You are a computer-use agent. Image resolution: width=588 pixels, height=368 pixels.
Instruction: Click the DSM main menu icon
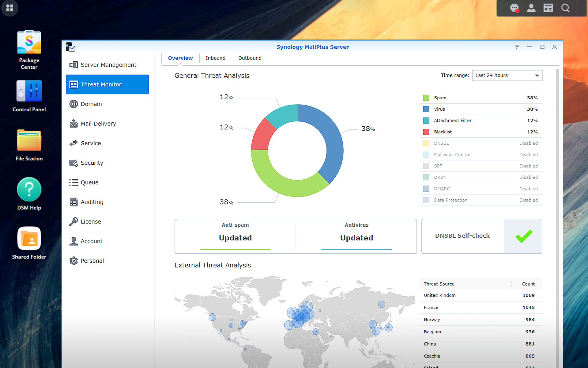point(9,8)
